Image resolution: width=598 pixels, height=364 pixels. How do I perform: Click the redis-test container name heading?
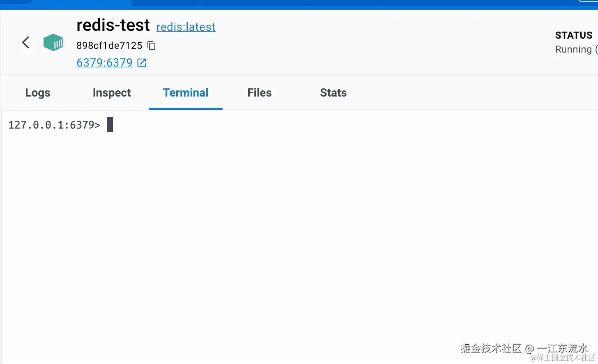coord(113,25)
